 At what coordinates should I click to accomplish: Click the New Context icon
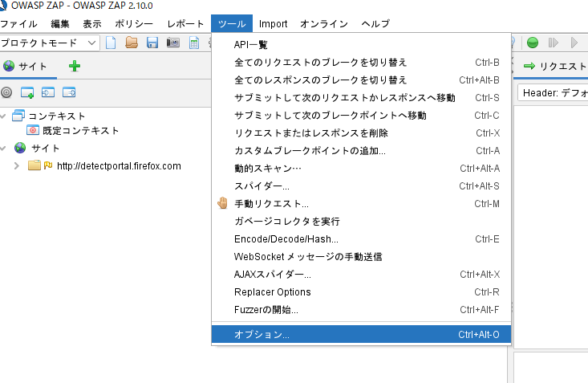27,92
